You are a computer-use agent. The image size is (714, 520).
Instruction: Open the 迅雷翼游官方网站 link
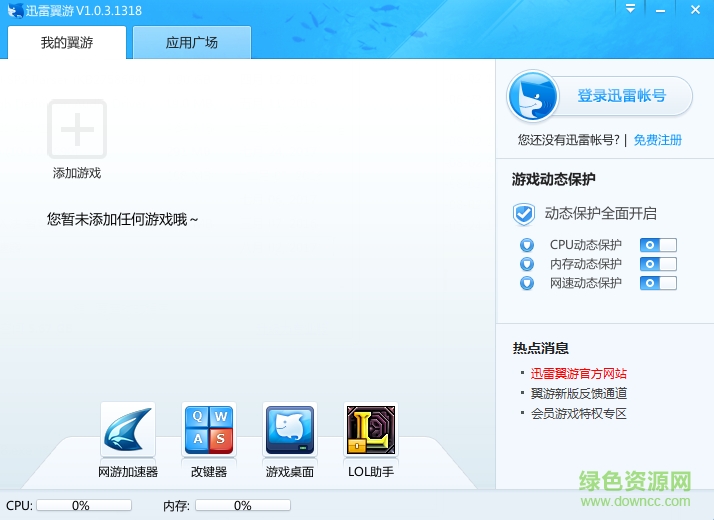pos(579,374)
